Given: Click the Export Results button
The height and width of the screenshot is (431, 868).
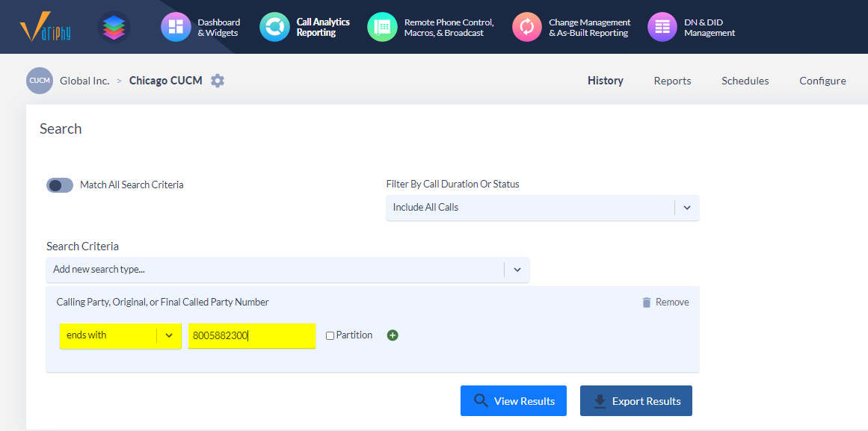Looking at the screenshot, I should click(x=636, y=400).
